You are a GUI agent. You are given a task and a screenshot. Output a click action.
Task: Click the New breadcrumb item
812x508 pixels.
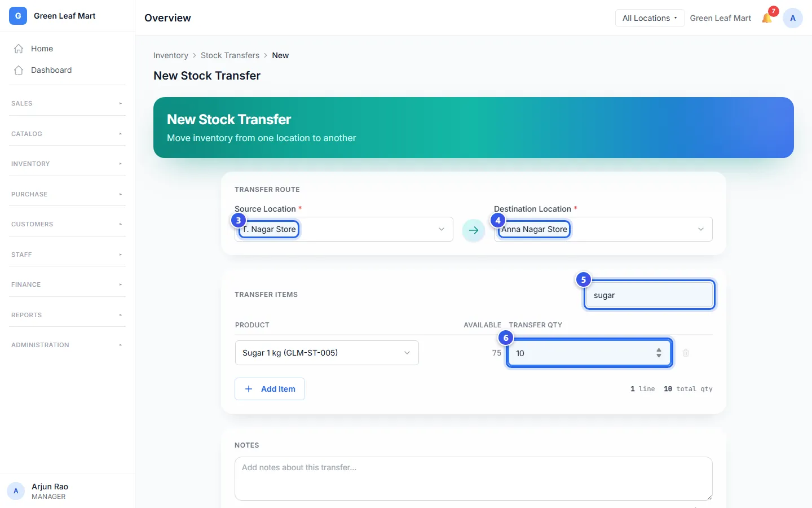(x=280, y=55)
